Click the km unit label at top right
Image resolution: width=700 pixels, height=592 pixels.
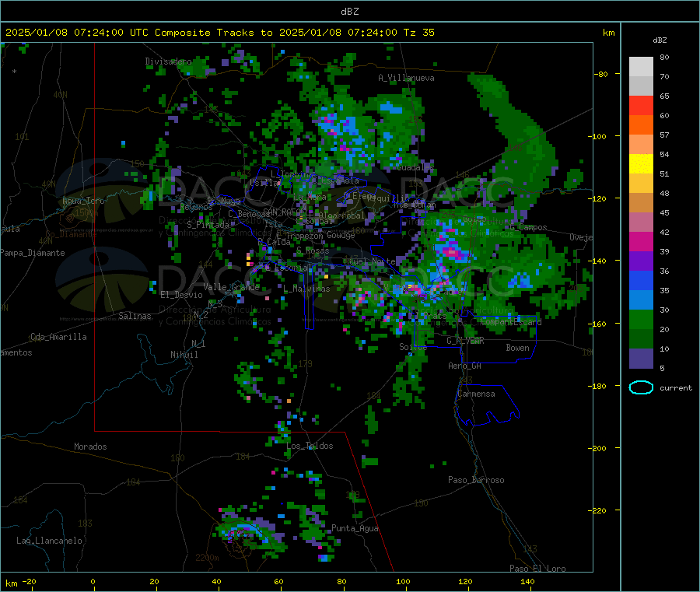pyautogui.click(x=608, y=33)
